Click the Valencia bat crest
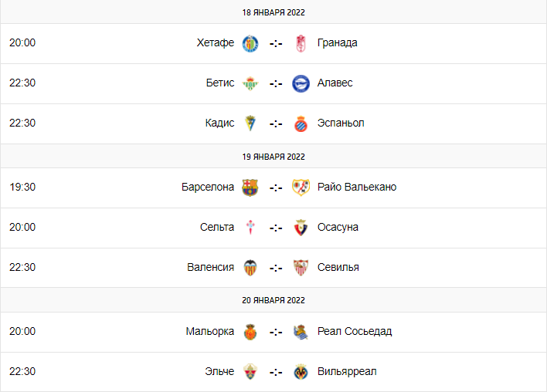 [x=250, y=268]
